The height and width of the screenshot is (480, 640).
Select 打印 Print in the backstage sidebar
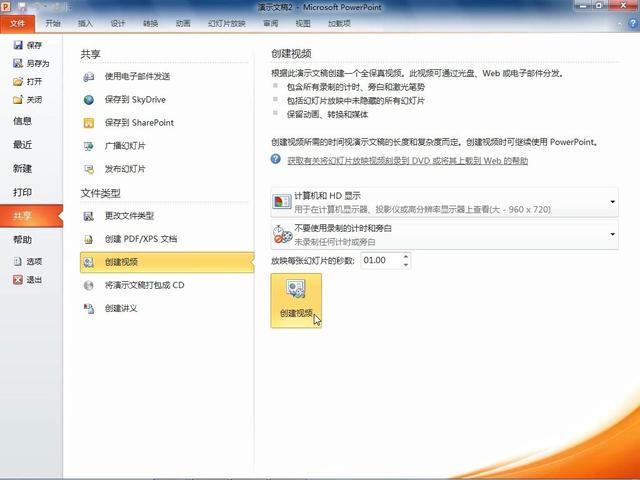coord(22,192)
